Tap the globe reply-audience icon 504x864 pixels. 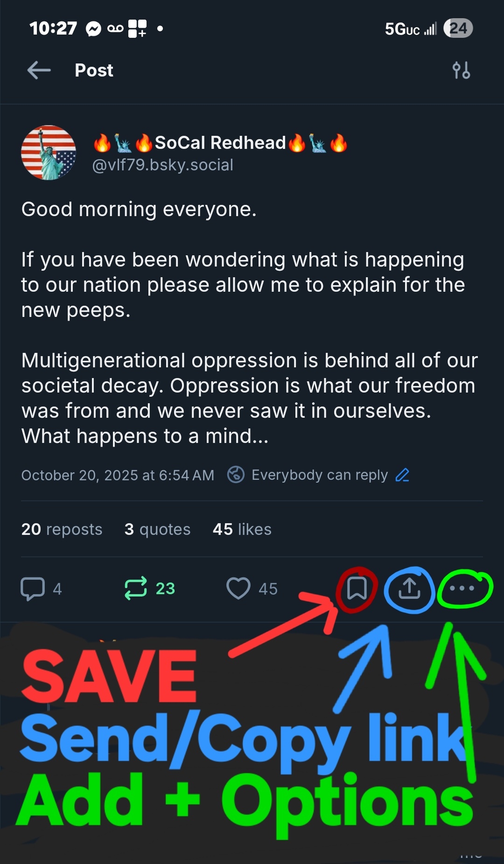coord(236,475)
